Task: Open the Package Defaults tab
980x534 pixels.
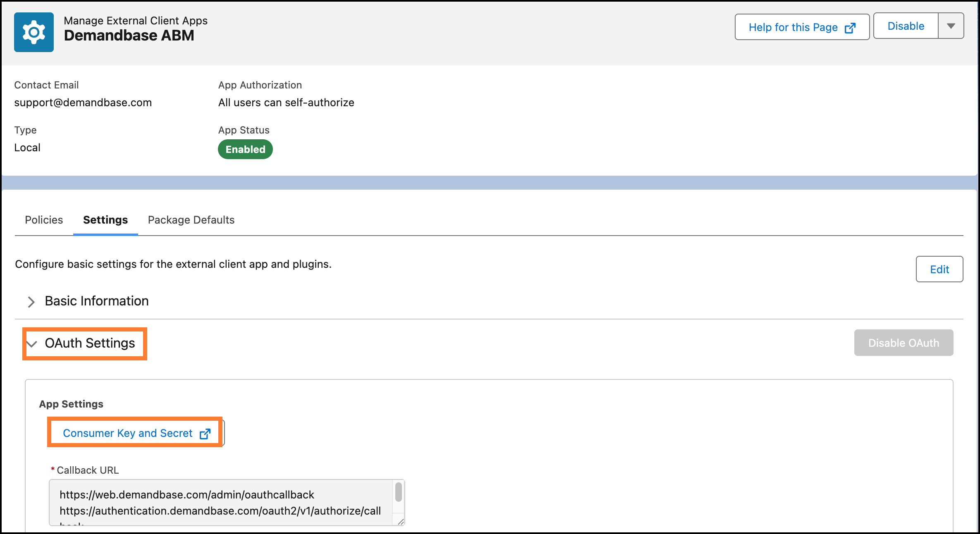Action: tap(191, 220)
